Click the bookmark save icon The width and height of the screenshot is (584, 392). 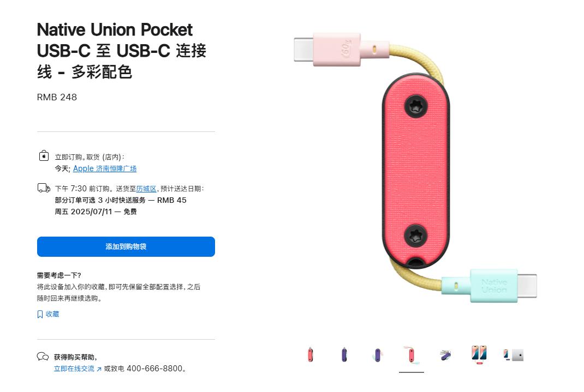[40, 314]
